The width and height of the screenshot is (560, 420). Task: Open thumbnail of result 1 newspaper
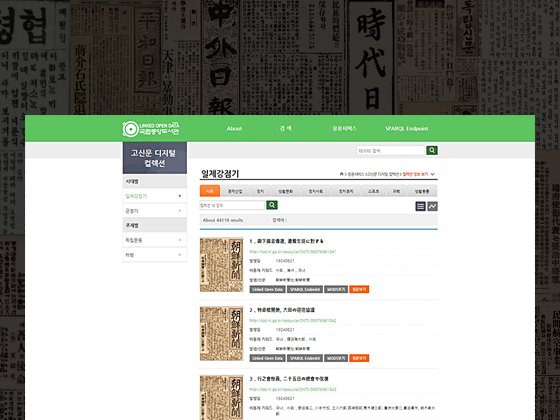pyautogui.click(x=221, y=265)
